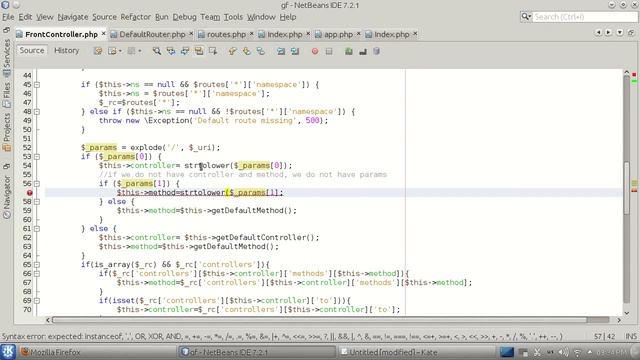640x360 pixels.
Task: Switch to the DefaultRouter.php tab
Action: [152, 34]
